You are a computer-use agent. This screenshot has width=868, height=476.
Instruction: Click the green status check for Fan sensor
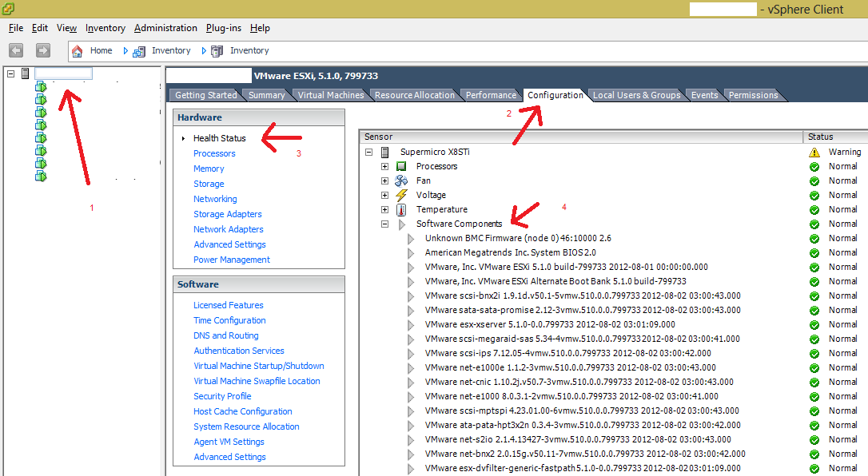pyautogui.click(x=814, y=180)
